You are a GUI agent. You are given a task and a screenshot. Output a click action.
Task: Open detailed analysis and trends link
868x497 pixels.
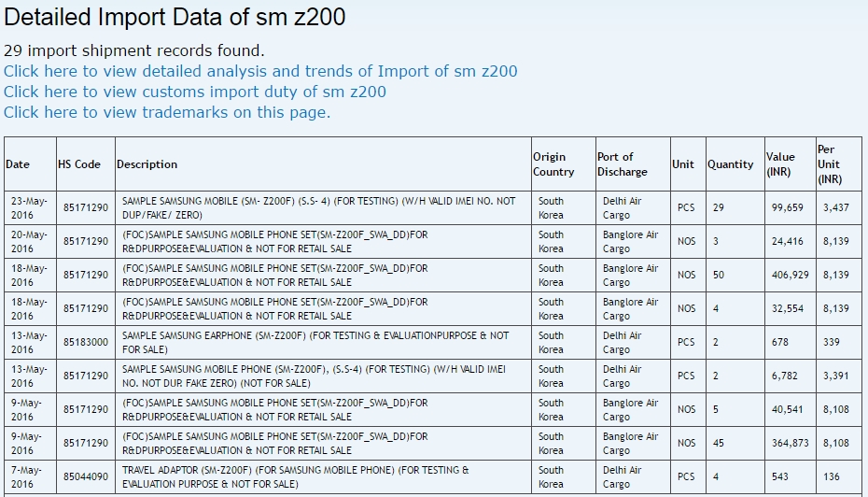[260, 71]
